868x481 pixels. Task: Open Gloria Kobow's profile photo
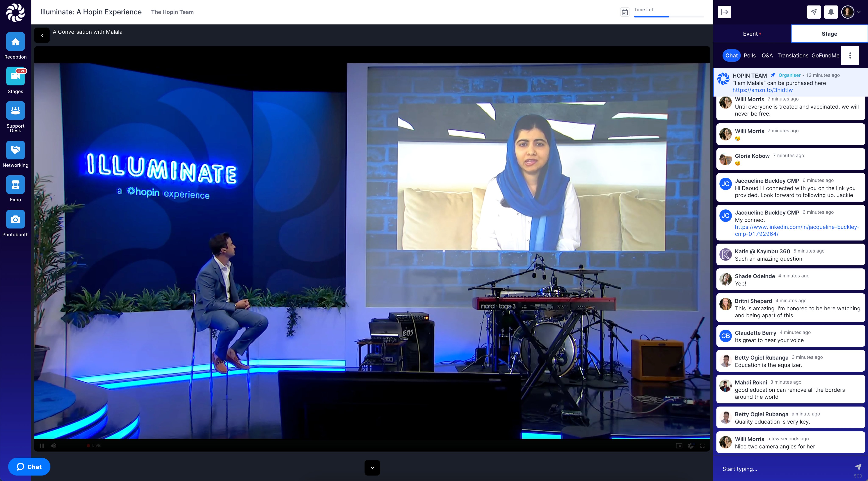(725, 159)
